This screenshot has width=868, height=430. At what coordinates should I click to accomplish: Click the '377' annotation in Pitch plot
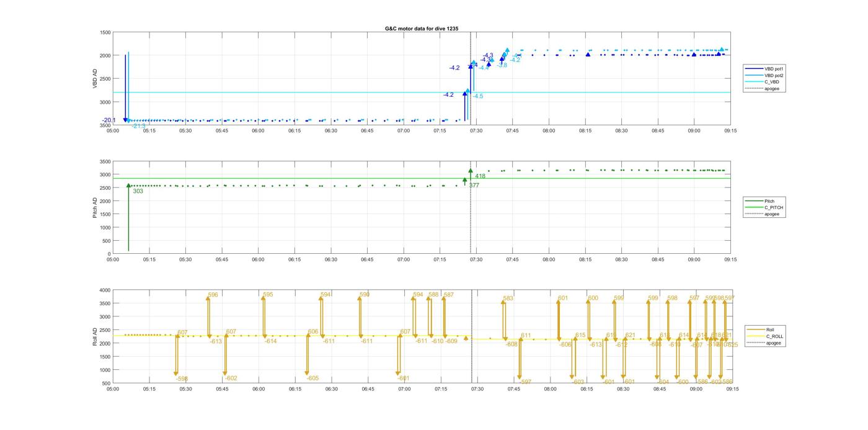pyautogui.click(x=474, y=186)
